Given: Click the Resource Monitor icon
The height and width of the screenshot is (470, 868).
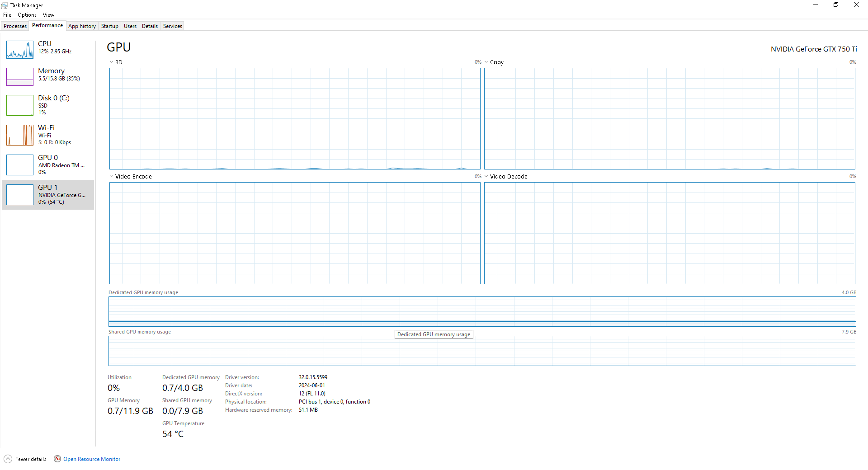Looking at the screenshot, I should pyautogui.click(x=57, y=459).
